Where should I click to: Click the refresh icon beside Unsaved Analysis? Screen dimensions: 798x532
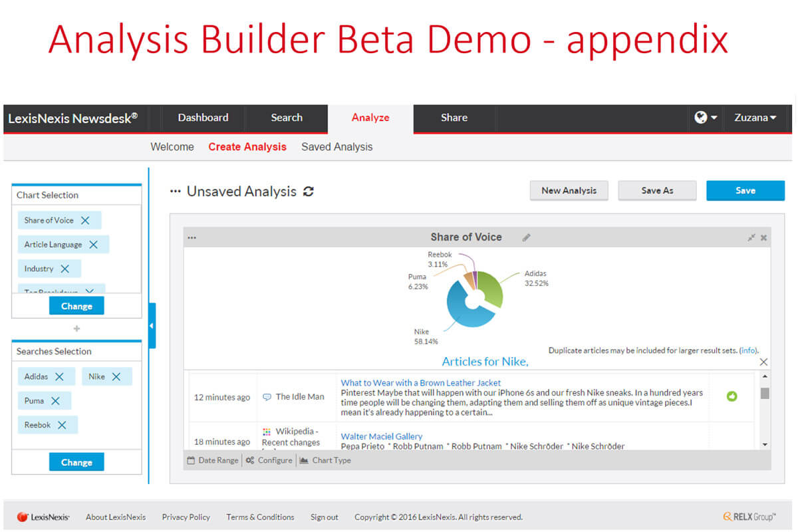pos(308,192)
